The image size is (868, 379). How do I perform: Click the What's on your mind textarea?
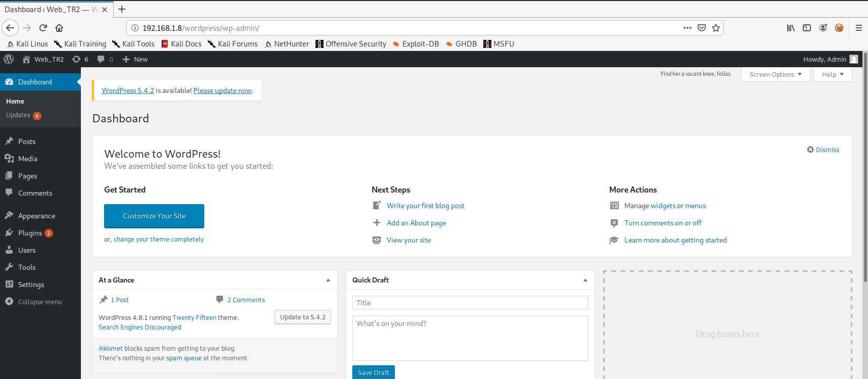pos(470,338)
